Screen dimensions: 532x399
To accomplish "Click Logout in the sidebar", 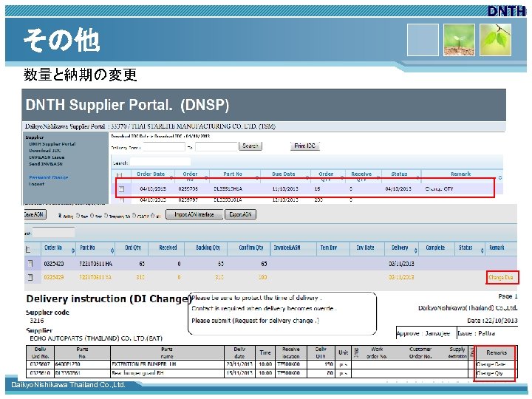I will (37, 184).
